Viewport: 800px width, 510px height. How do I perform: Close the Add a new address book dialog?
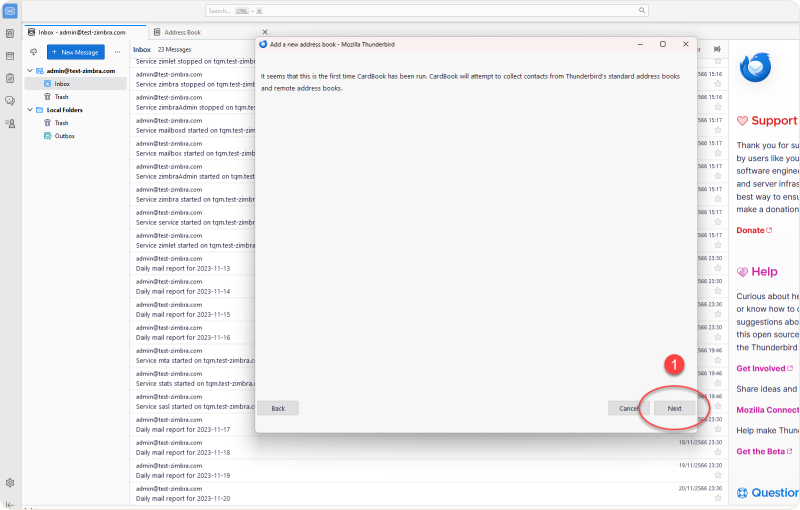tap(686, 44)
